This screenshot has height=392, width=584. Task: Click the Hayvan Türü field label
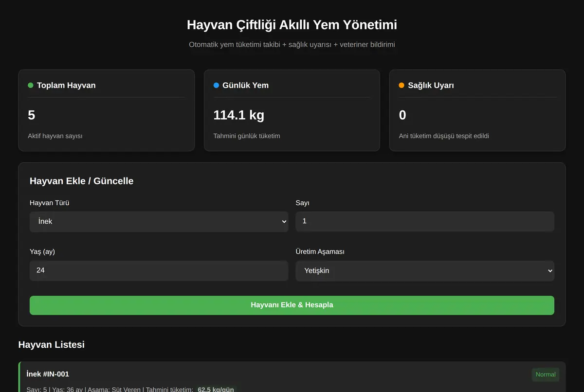tap(49, 203)
